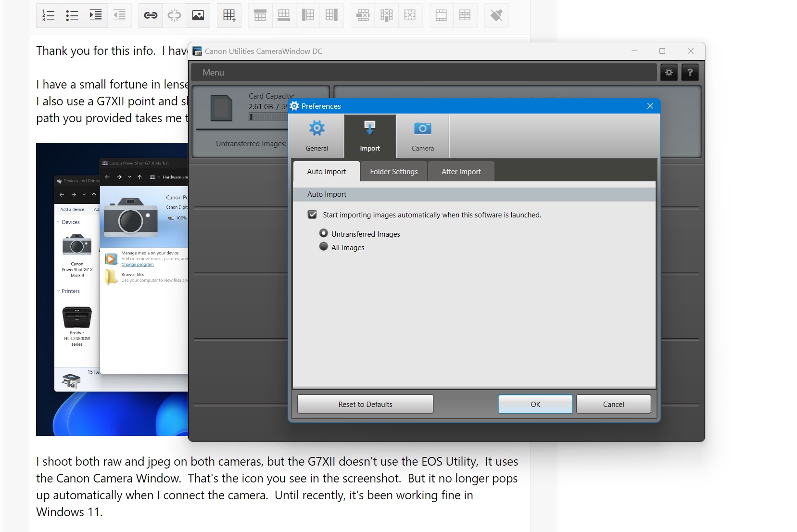Maximize the Canon CameraWindow DC window
The image size is (797, 532).
coord(662,51)
